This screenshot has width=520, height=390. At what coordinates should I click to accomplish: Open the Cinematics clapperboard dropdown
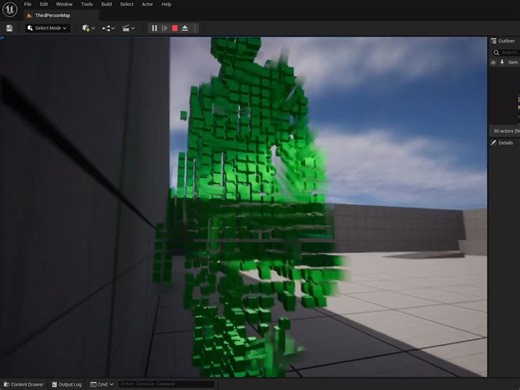128,28
